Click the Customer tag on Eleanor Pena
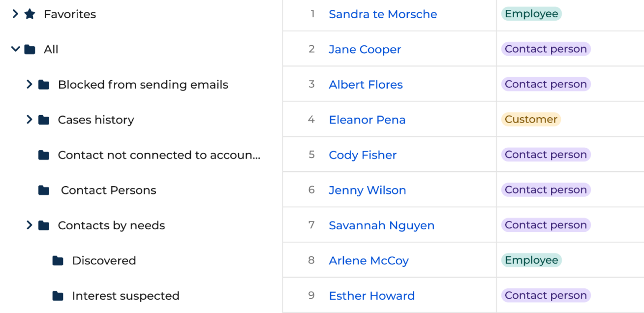Screen dimensions: 644x313 (x=531, y=119)
